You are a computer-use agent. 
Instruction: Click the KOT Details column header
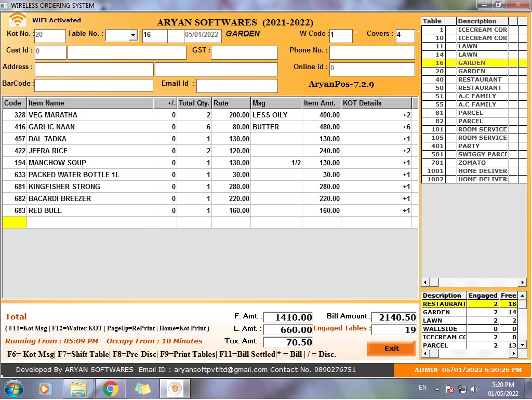pyautogui.click(x=376, y=103)
